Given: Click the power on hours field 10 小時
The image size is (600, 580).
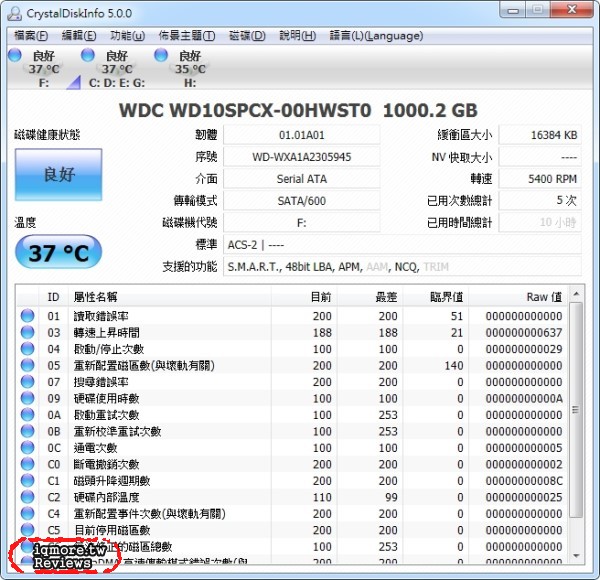Looking at the screenshot, I should coord(540,223).
